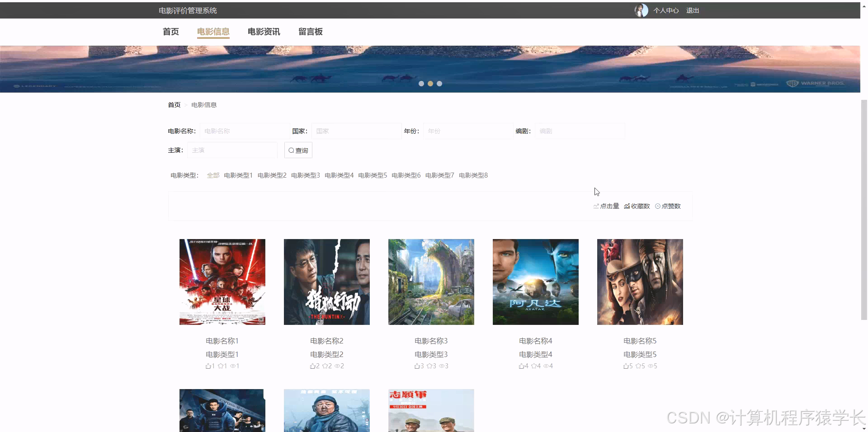868x432 pixels.
Task: Open ruined city poster for 电影名称3
Action: tap(431, 282)
